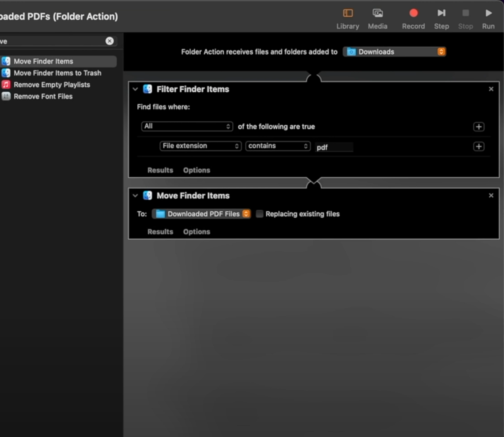This screenshot has height=437, width=504.
Task: Open the Media browser
Action: tap(377, 13)
